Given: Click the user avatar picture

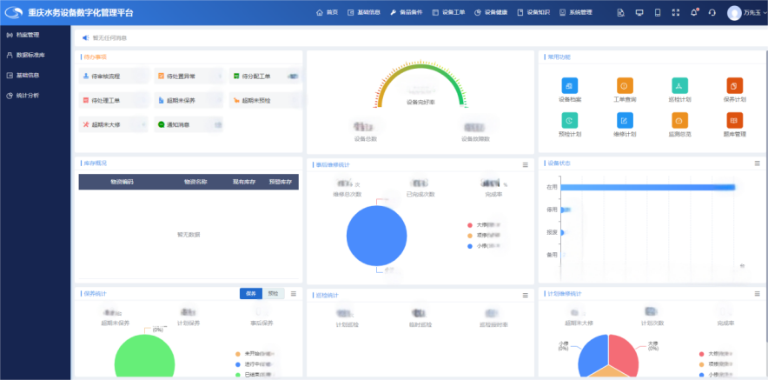Looking at the screenshot, I should [734, 13].
